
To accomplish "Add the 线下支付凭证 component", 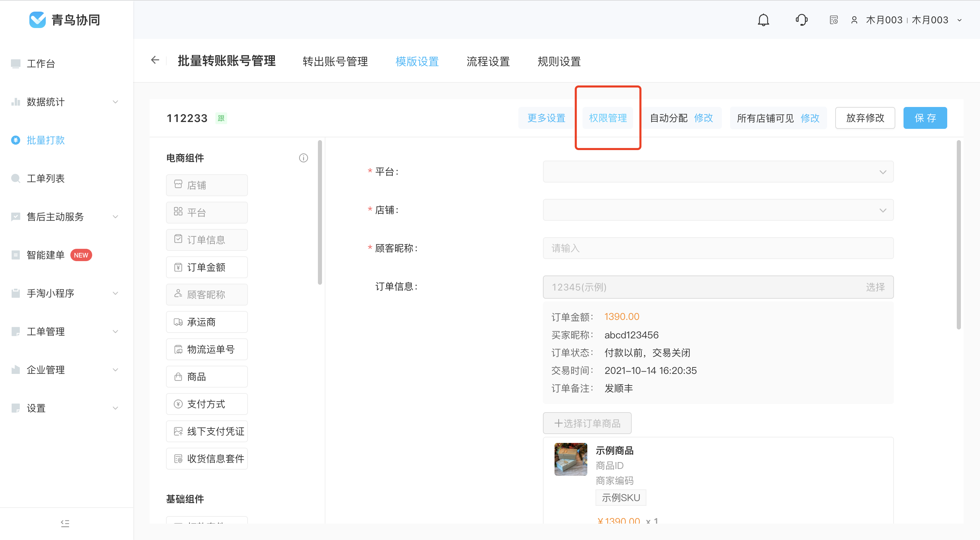I will click(x=207, y=431).
